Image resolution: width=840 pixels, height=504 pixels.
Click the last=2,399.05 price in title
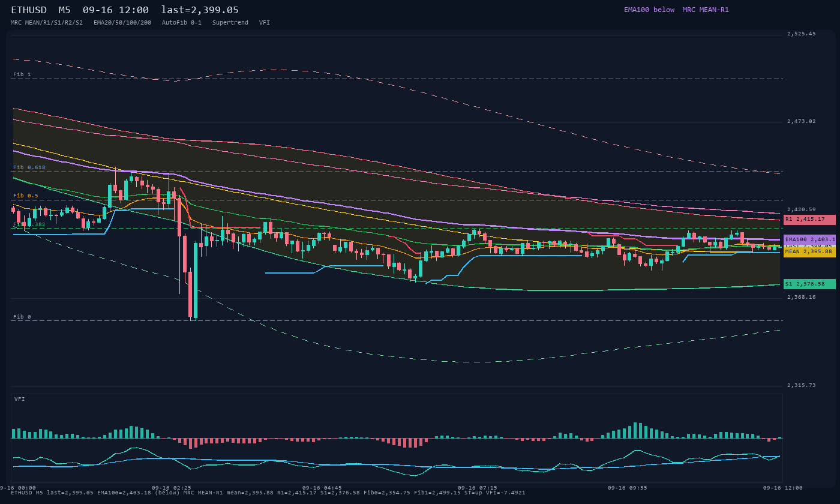[200, 10]
